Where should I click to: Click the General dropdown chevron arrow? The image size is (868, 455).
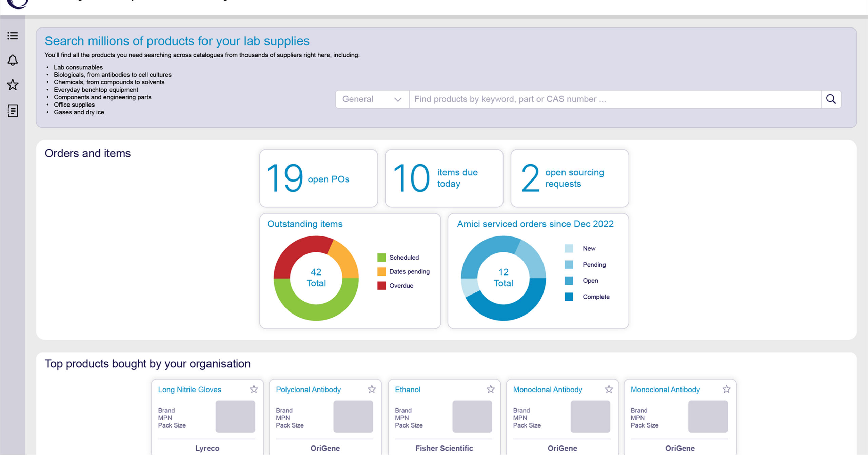398,99
